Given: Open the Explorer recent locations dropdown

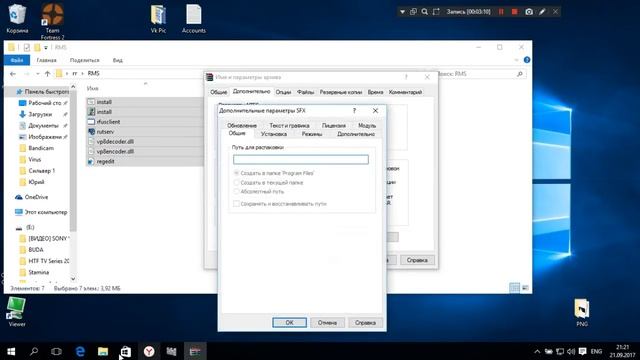Looking at the screenshot, I should coord(38,74).
